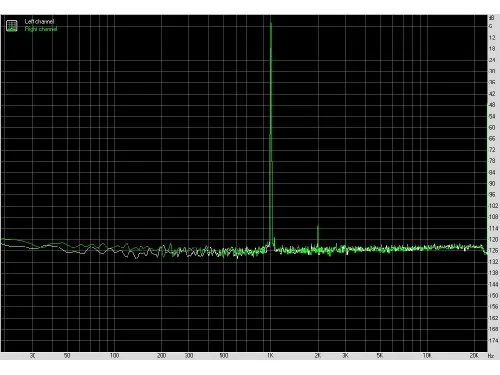
Task: Click the -174 dB level axis label
Action: 493,340
